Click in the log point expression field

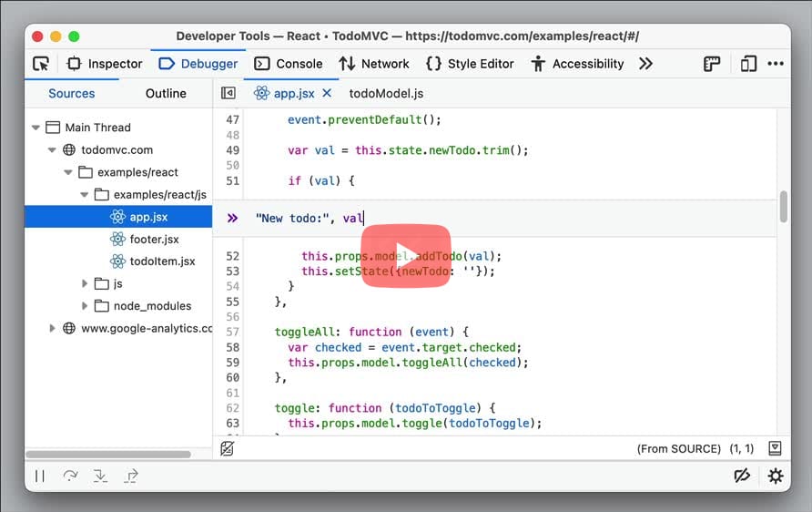point(513,218)
